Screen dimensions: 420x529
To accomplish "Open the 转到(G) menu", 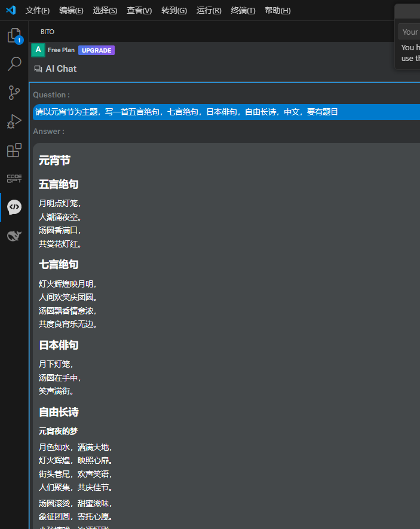I will (174, 10).
